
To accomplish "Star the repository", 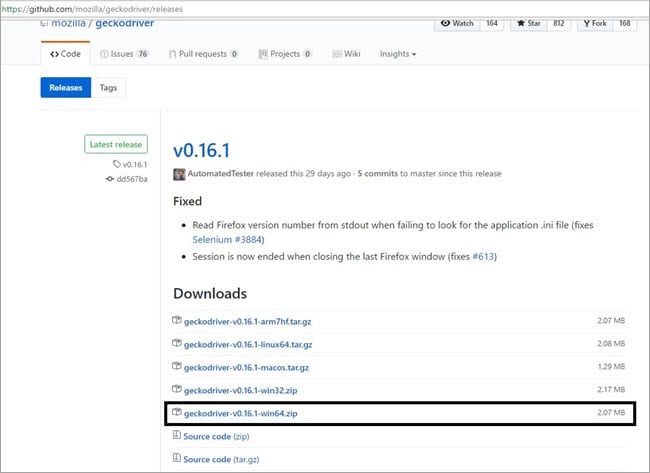I will 529,23.
